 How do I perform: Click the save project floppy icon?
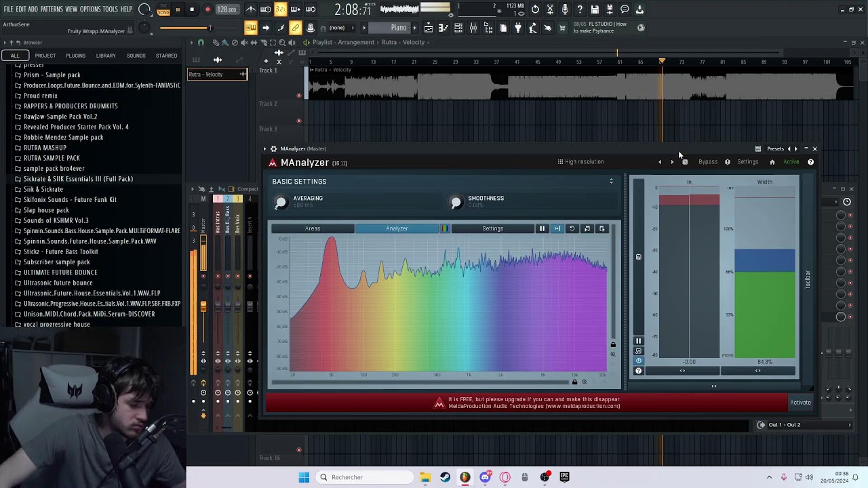(595, 9)
